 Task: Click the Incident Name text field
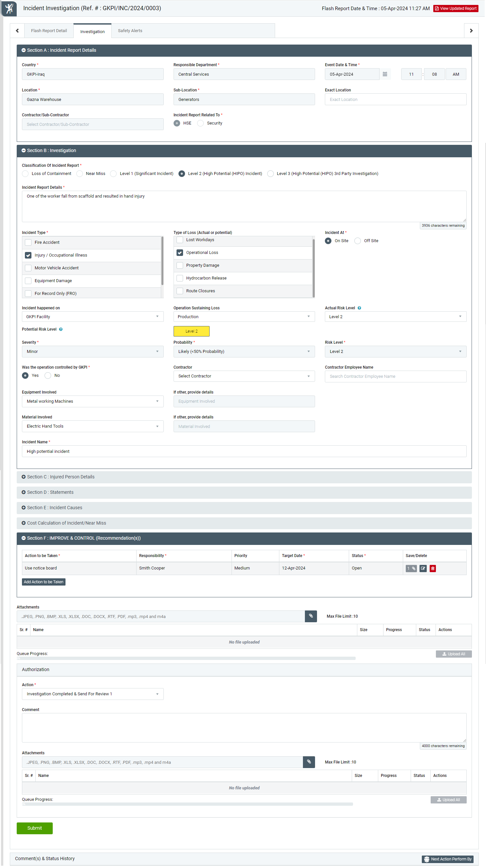pos(244,451)
